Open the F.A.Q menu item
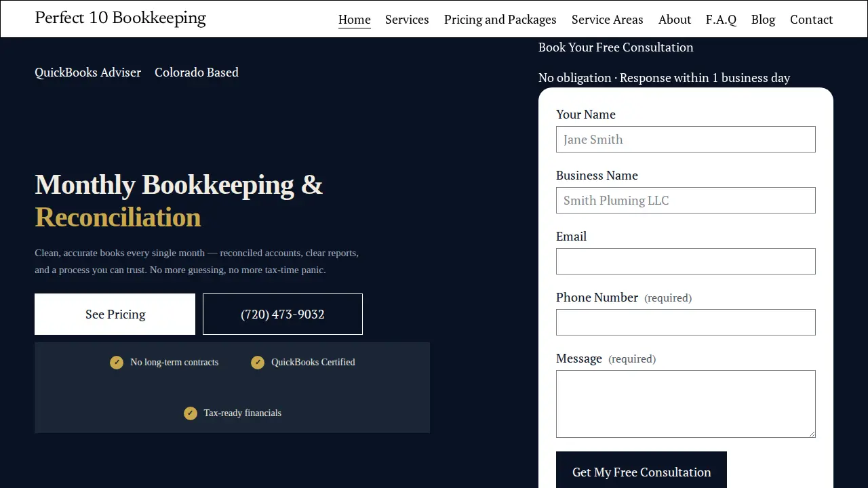Screen dimensions: 868x488 [722, 20]
